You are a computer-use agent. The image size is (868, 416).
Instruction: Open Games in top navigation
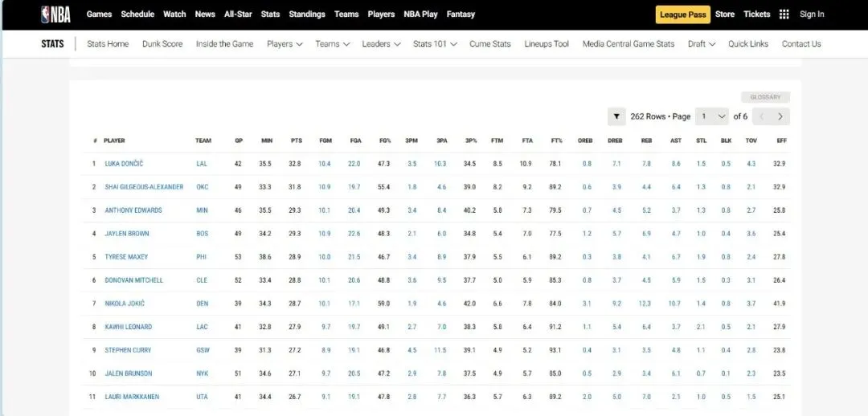pyautogui.click(x=99, y=14)
